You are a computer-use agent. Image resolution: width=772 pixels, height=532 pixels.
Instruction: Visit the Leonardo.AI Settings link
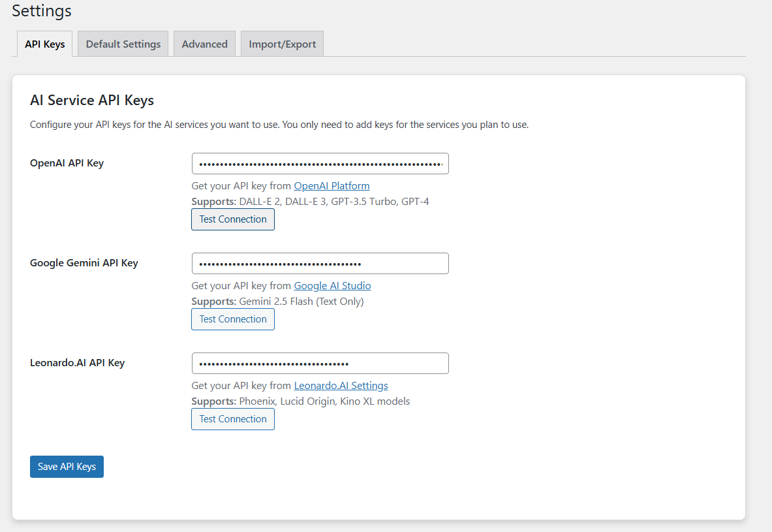(341, 386)
